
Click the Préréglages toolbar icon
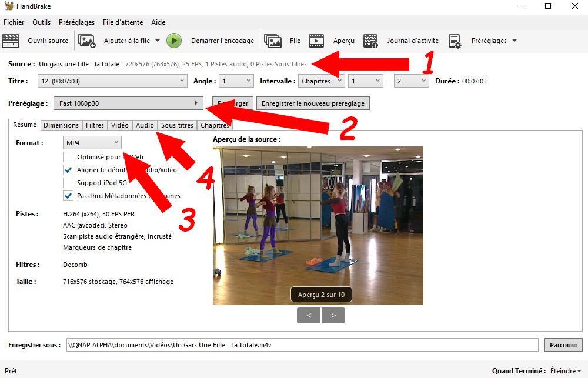pyautogui.click(x=455, y=41)
